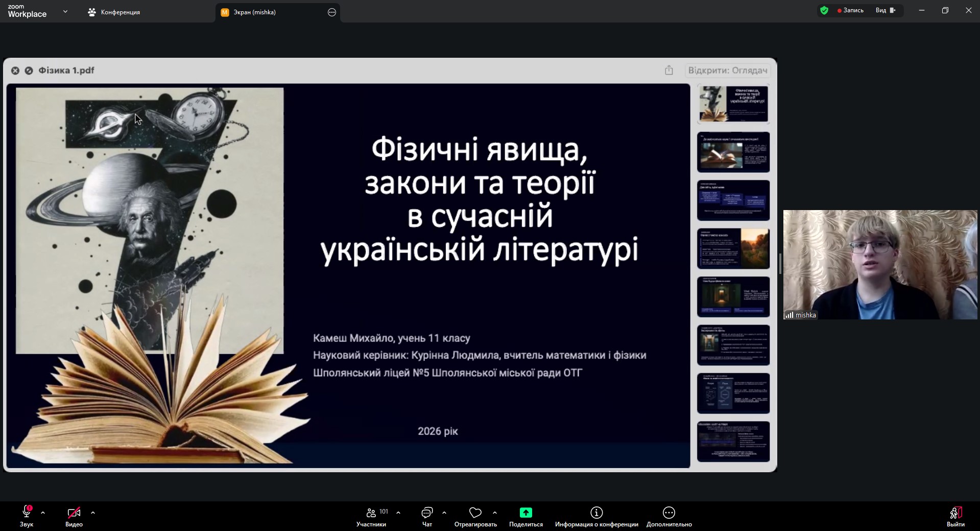Viewport: 980px width, 531px height.
Task: Open the Chat panel icon
Action: (x=427, y=513)
